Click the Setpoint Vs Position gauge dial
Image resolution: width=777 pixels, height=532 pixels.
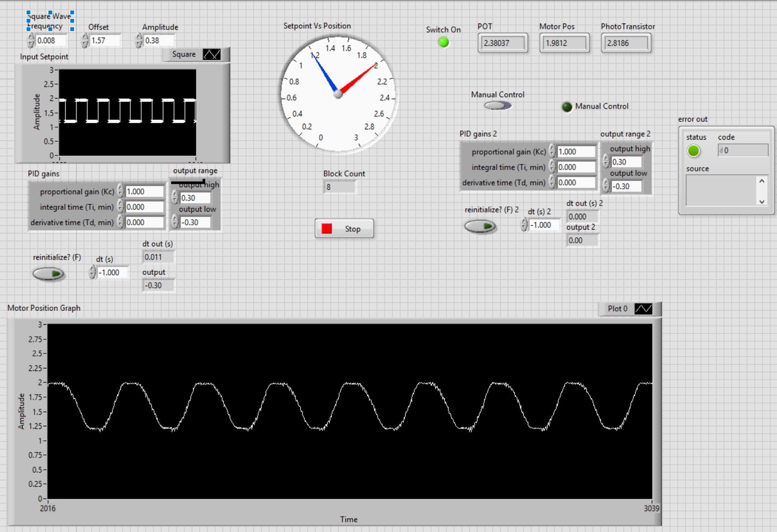click(x=338, y=94)
